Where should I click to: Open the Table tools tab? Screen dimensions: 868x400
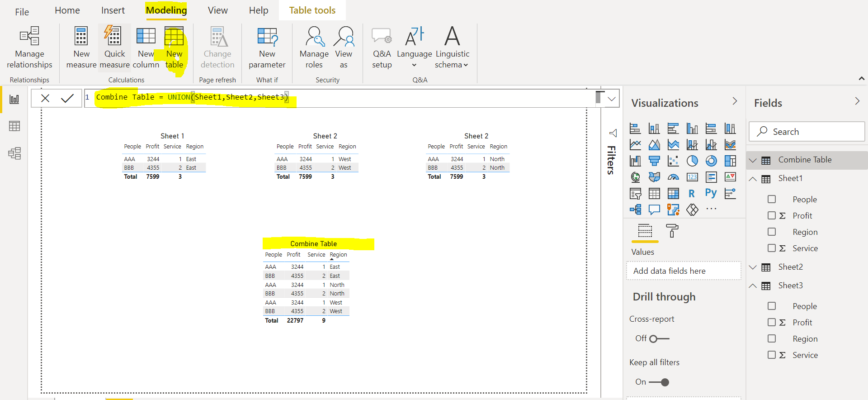(x=312, y=10)
